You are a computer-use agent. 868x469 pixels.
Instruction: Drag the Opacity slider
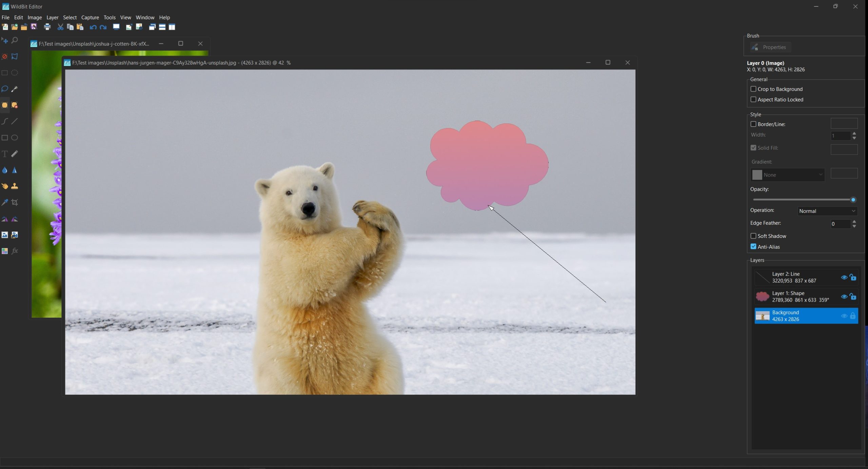(x=853, y=199)
